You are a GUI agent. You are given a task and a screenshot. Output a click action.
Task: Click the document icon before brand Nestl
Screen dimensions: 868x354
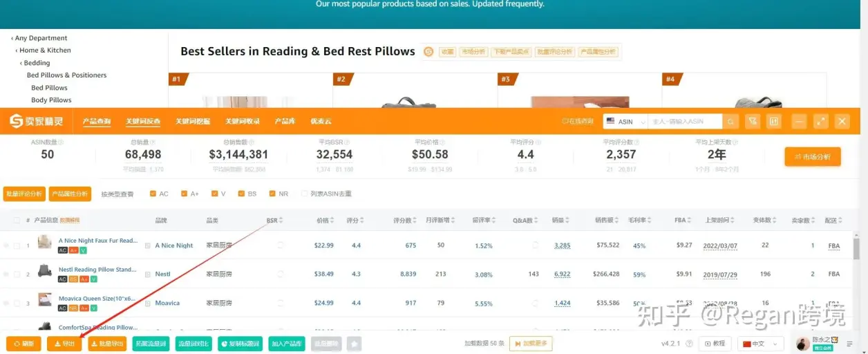(x=147, y=274)
